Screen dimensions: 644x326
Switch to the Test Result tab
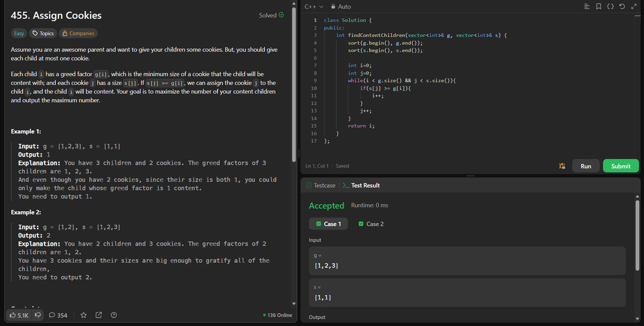pyautogui.click(x=361, y=186)
